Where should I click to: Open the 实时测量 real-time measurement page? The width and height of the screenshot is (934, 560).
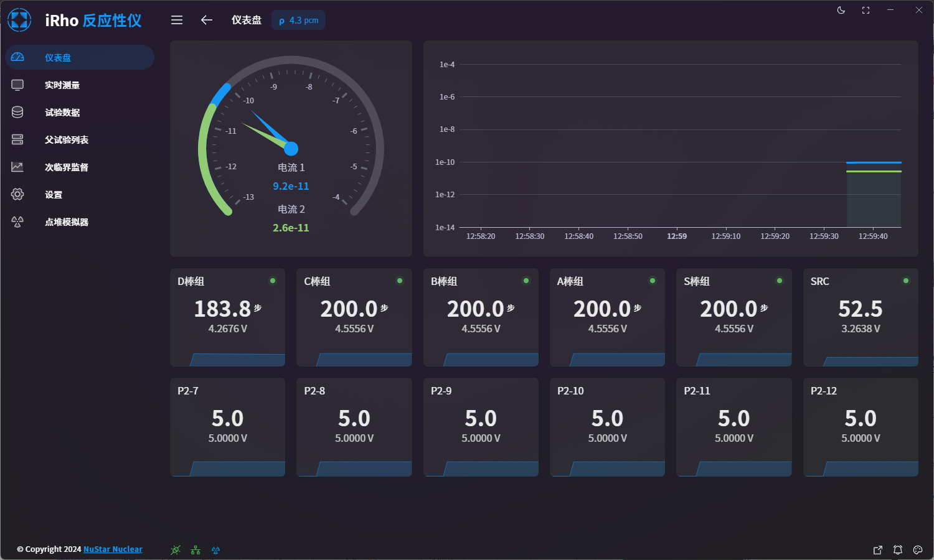click(x=80, y=85)
